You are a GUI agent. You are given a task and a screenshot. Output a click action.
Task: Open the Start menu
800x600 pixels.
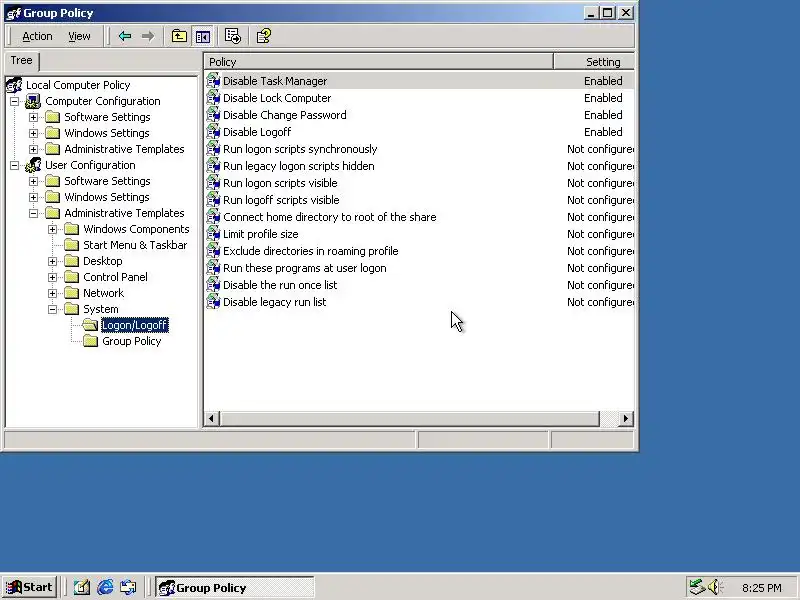click(30, 587)
